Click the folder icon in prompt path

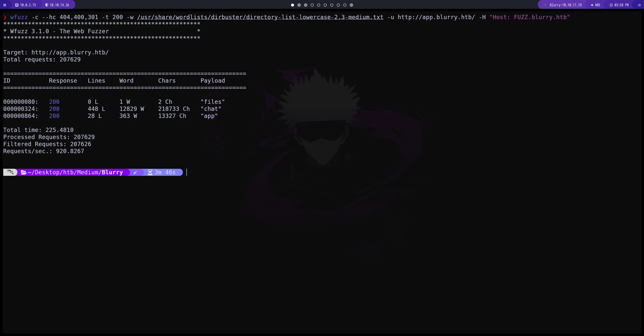point(24,172)
